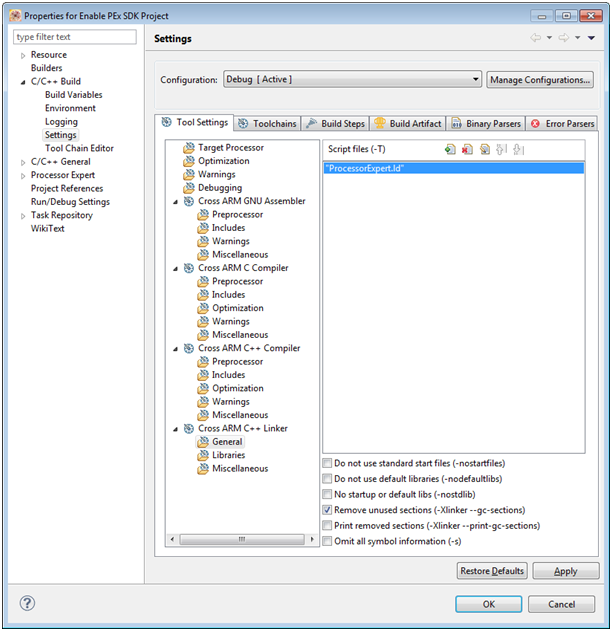This screenshot has height=631, width=612.
Task: Click the Libraries icon under C++ Linker
Action: [203, 456]
